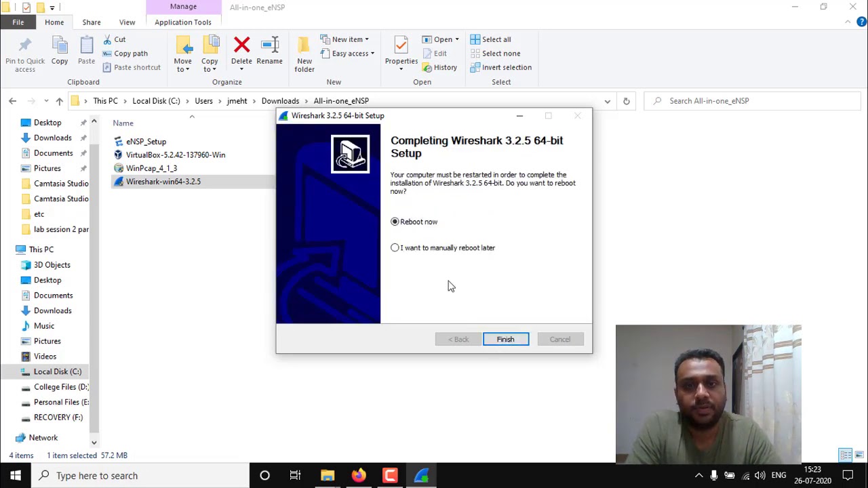Show hidden system tray icons

click(x=698, y=476)
